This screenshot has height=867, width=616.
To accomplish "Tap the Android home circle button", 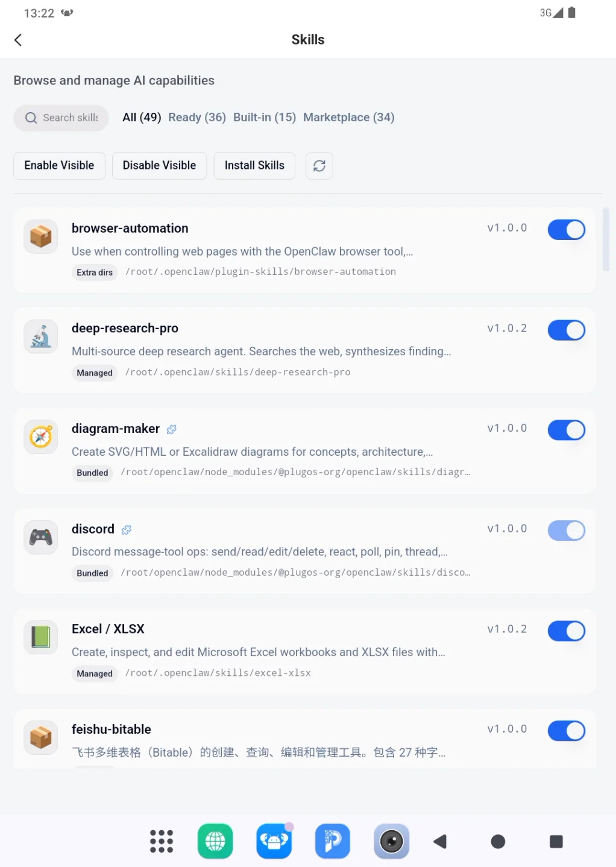I will coord(498,841).
